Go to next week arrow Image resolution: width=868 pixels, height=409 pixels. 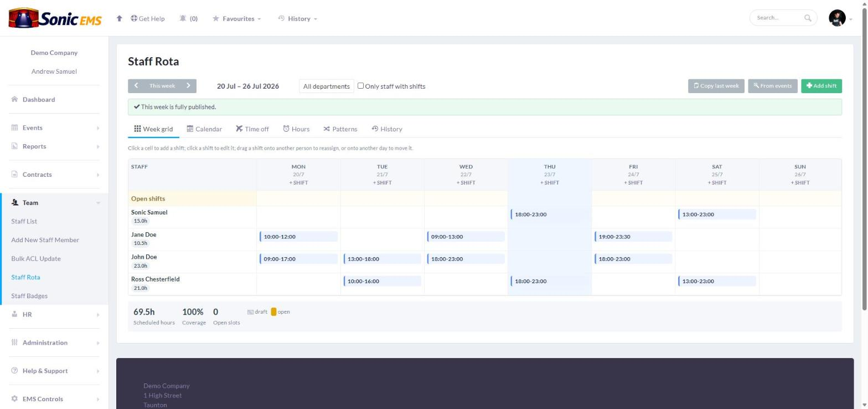[x=188, y=86]
